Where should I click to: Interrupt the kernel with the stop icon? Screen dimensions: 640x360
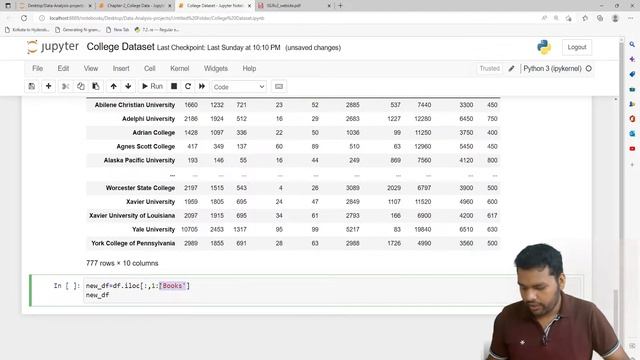[174, 87]
